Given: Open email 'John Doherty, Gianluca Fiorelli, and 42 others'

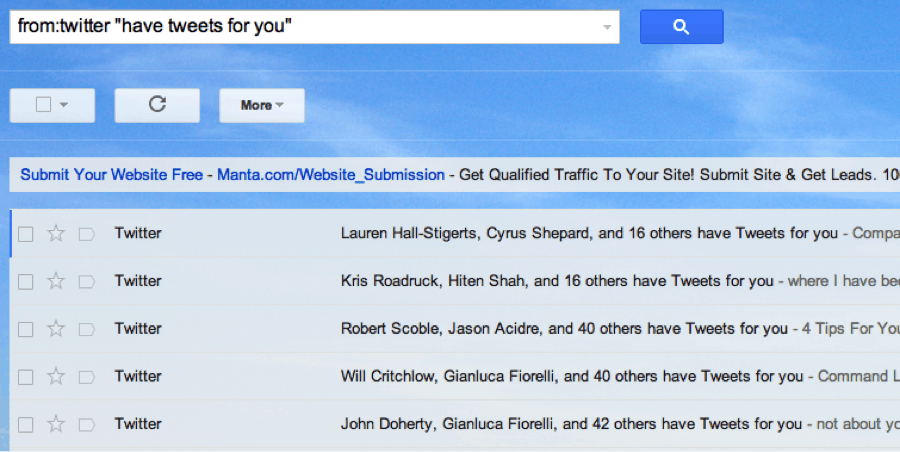Looking at the screenshot, I should [571, 424].
